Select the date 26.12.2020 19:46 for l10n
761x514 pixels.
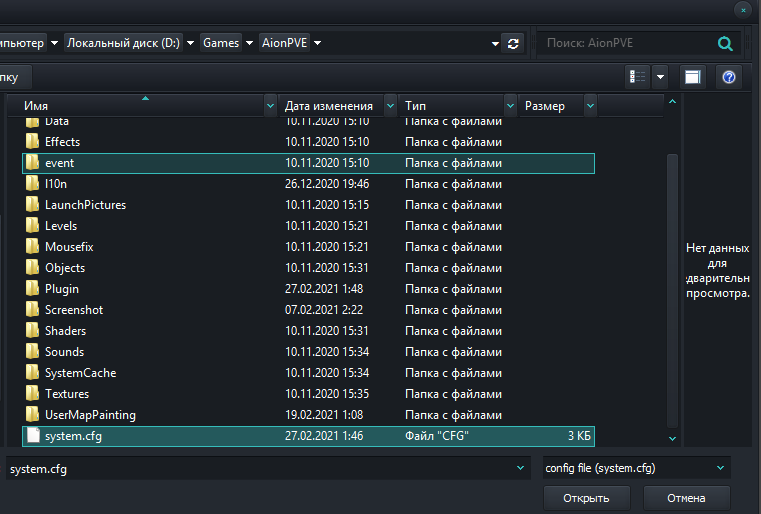pos(327,184)
